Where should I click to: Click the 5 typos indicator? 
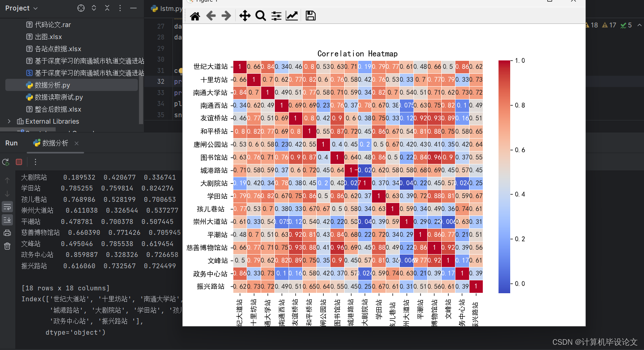[626, 25]
